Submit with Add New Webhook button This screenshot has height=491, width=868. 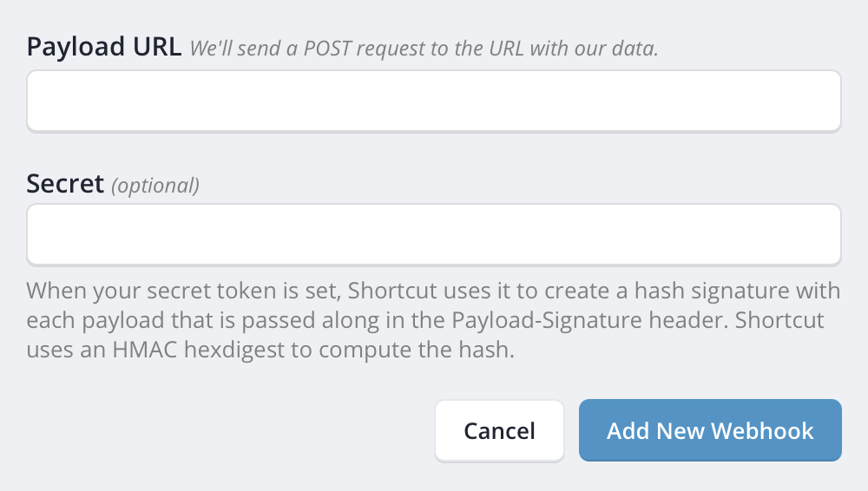pos(710,430)
